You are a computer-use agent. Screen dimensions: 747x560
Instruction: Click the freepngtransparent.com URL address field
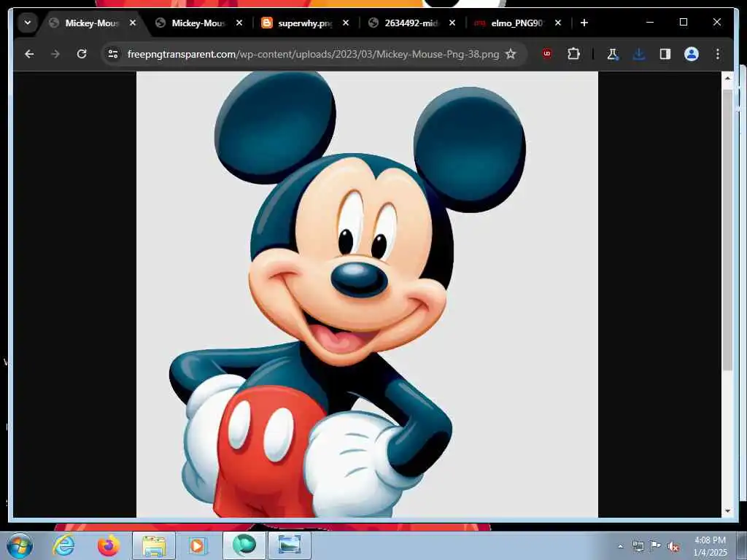[x=313, y=54]
